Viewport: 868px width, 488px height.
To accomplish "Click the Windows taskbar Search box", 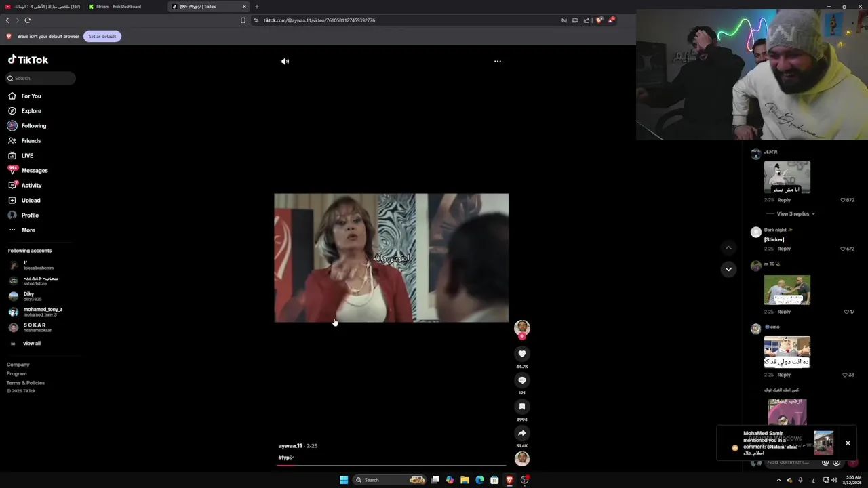I will click(390, 480).
